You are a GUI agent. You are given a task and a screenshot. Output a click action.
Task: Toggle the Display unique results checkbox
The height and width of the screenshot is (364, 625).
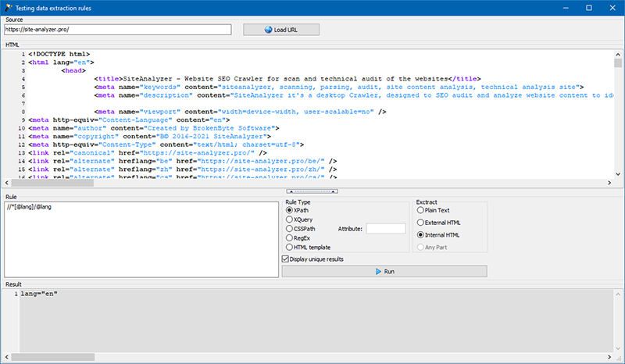pyautogui.click(x=313, y=259)
